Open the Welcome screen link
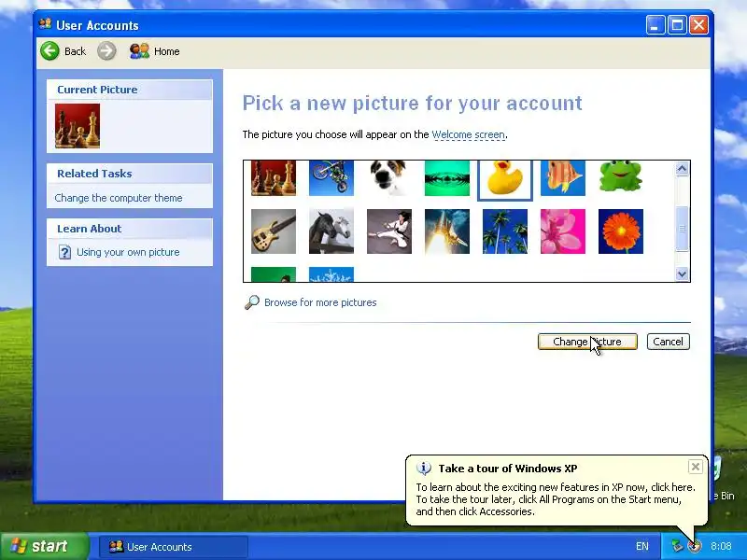This screenshot has width=747, height=560. tap(469, 134)
